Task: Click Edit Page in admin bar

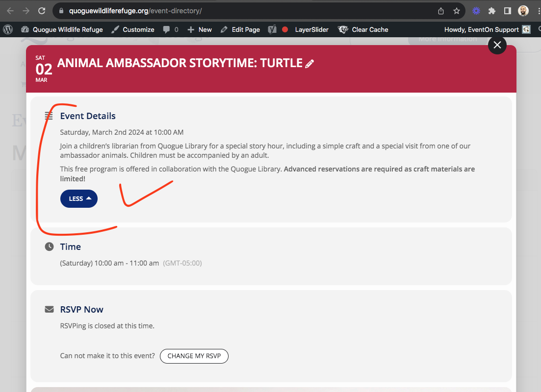Action: [240, 30]
